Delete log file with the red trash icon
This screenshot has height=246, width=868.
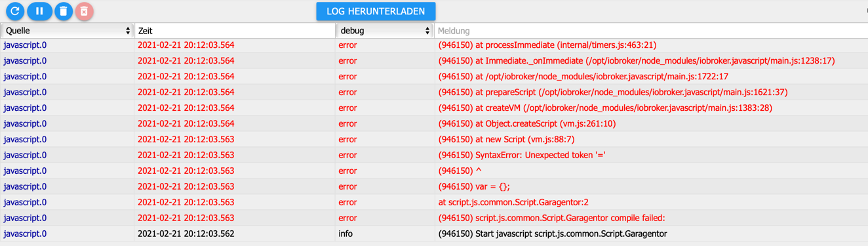[84, 11]
